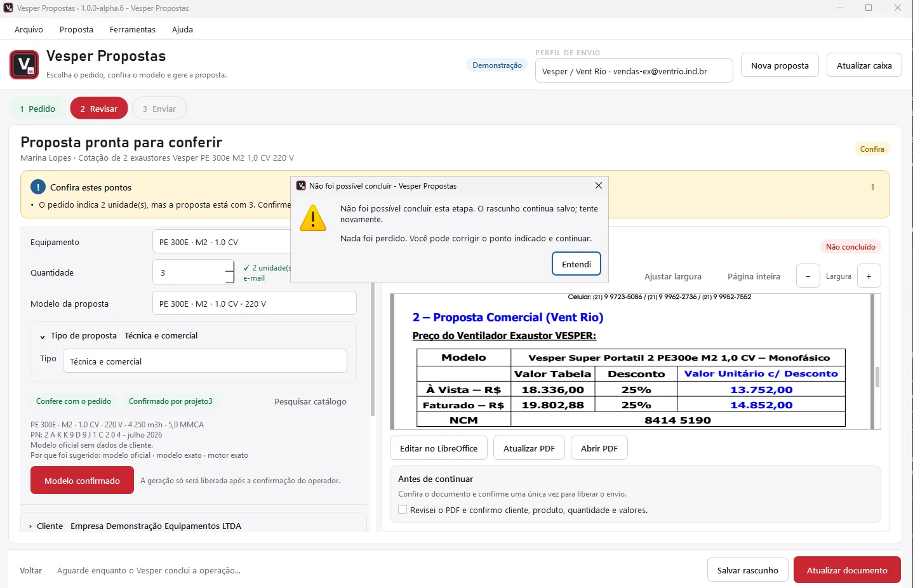
Task: Select step 2 Revisar
Action: [x=98, y=109]
